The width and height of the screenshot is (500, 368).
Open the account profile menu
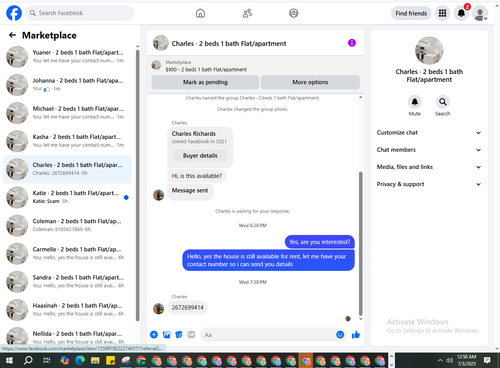(x=480, y=13)
